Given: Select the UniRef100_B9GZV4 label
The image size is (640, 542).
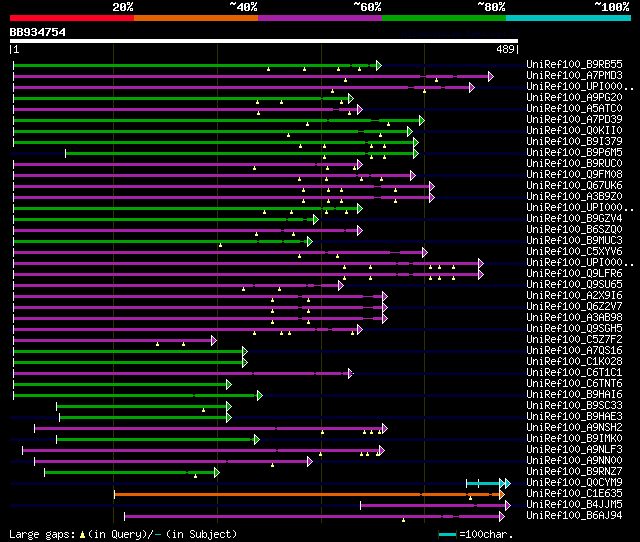Looking at the screenshot, I should click(x=574, y=219).
